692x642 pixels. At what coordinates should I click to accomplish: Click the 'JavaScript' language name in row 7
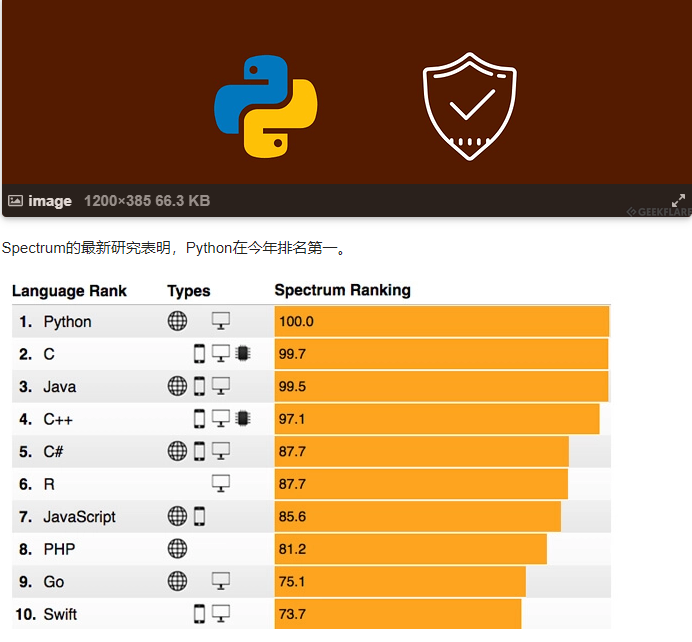pos(79,517)
